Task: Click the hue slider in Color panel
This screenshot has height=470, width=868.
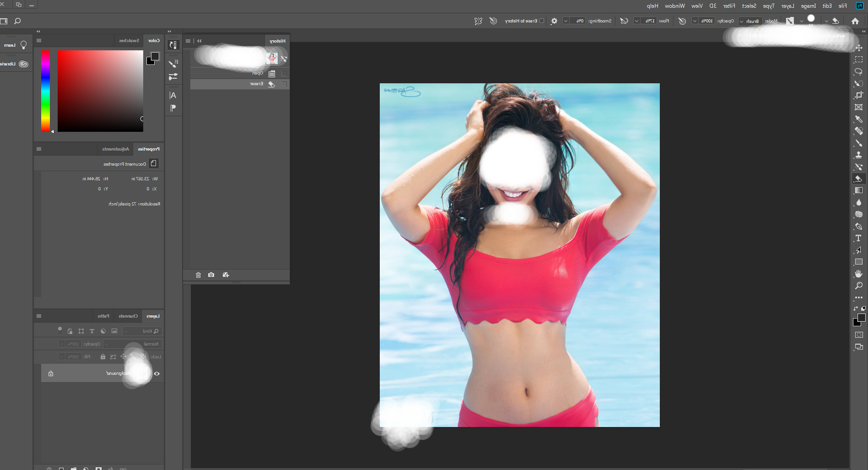Action: coord(45,91)
